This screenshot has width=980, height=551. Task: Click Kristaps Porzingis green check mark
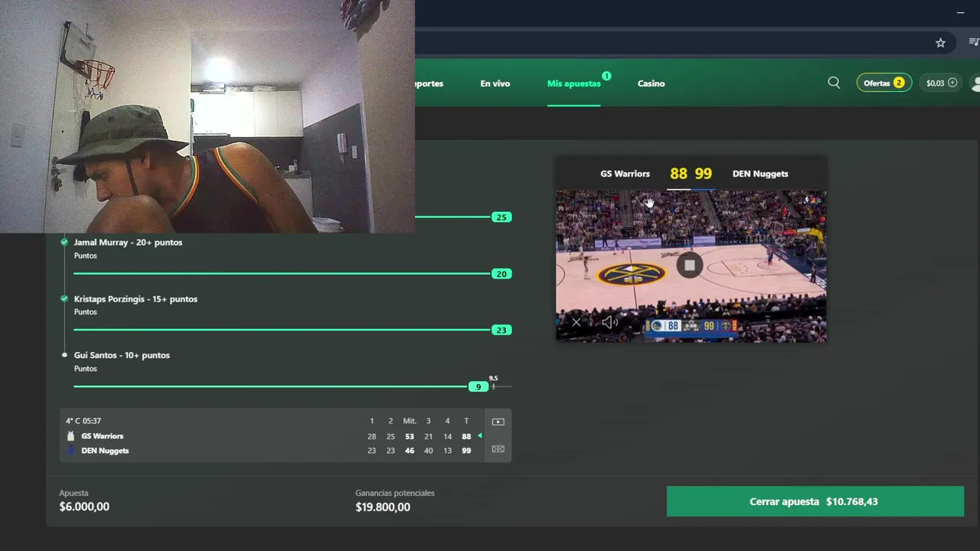[64, 298]
